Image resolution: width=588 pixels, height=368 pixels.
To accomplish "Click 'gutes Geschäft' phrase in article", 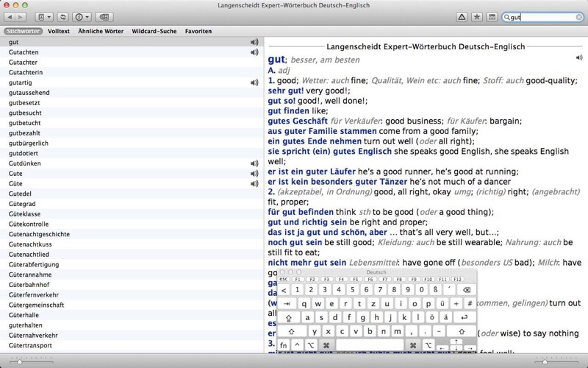I will click(298, 121).
